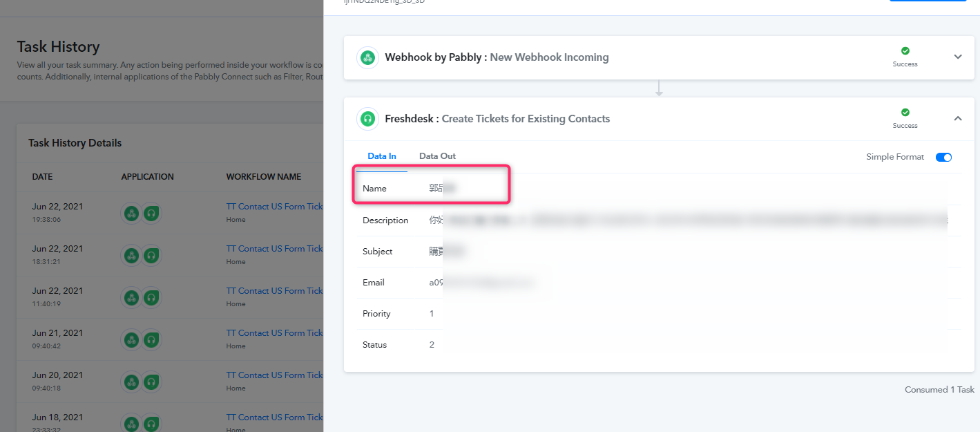Click the Status value 2
980x432 pixels.
click(x=432, y=345)
